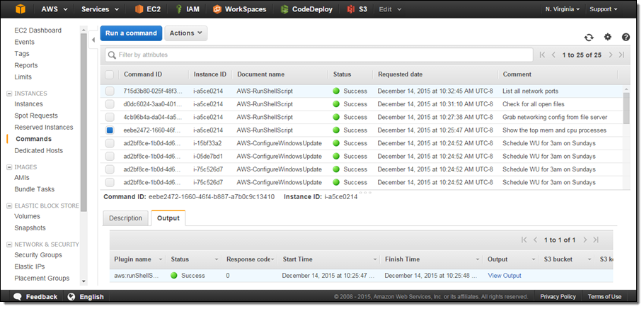Click the Filter by attributes search field
Viewport: 644px width, 309px height.
click(x=318, y=55)
